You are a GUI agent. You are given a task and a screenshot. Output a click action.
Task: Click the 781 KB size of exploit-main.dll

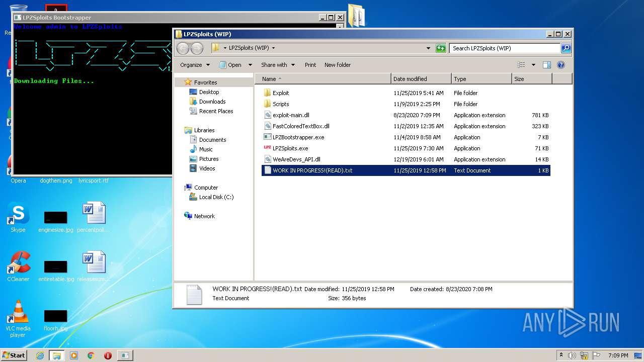(540, 115)
